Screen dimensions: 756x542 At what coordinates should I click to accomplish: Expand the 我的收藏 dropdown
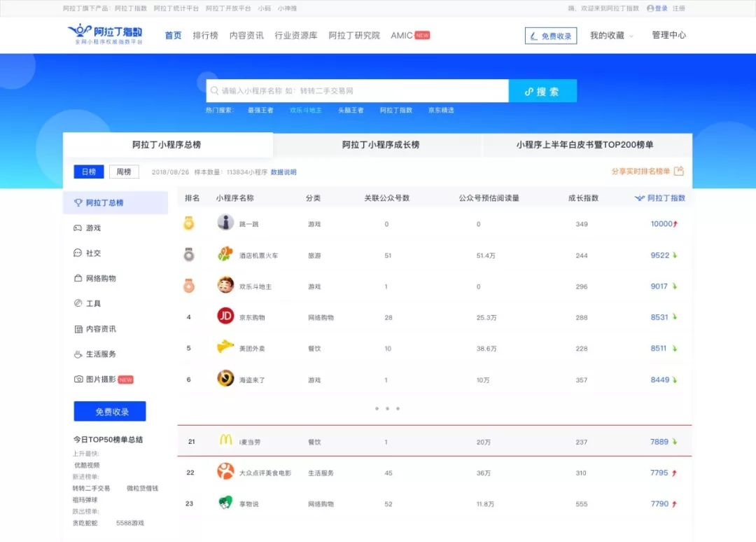click(611, 36)
